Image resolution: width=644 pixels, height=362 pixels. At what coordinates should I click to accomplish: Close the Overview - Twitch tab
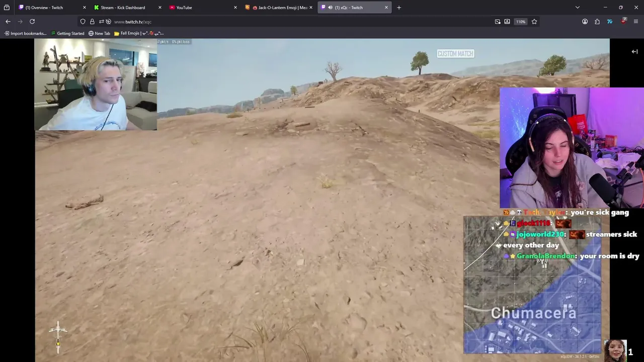tap(84, 8)
